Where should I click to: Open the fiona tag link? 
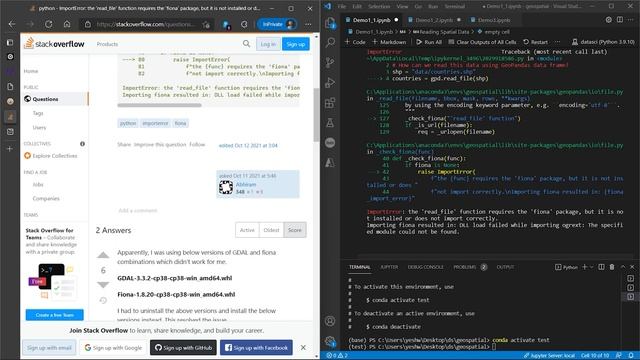(180, 123)
